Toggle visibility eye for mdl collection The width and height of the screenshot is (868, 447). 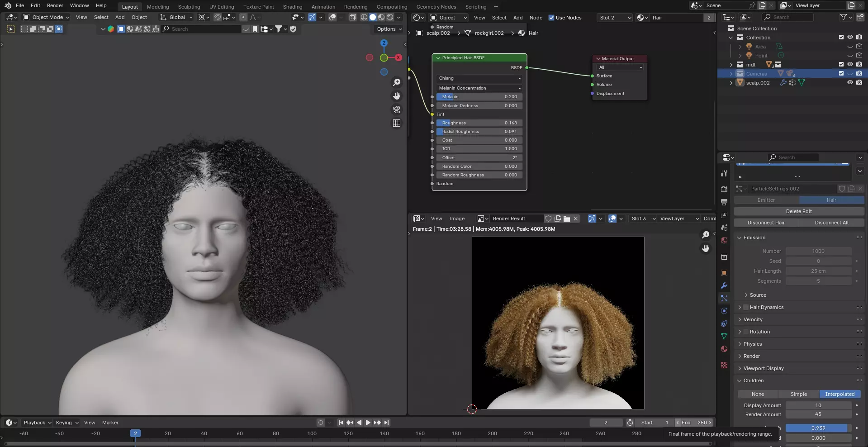[x=850, y=64]
